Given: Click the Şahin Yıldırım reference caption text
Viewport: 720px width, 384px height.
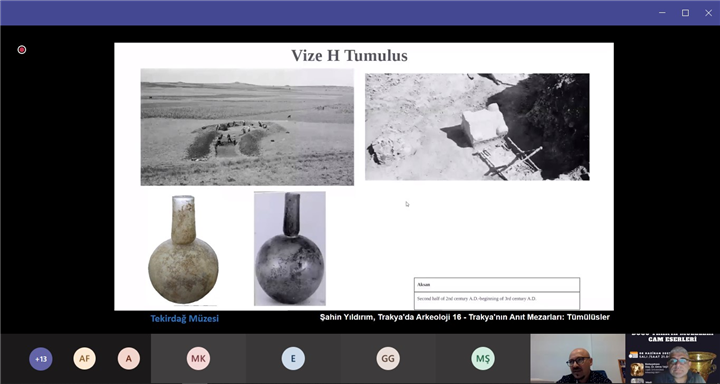Looking at the screenshot, I should 465,317.
